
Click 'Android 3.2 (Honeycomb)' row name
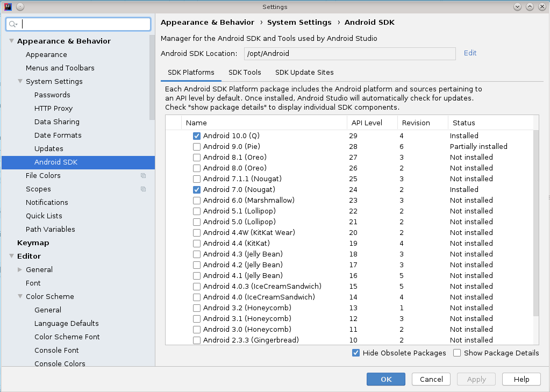pos(247,308)
